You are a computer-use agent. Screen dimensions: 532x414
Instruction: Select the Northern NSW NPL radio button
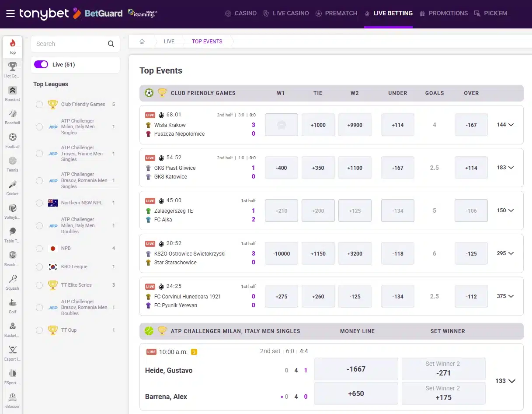tap(39, 203)
